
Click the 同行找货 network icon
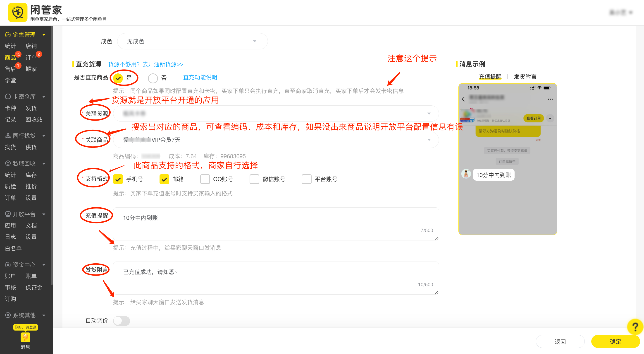(x=7, y=136)
